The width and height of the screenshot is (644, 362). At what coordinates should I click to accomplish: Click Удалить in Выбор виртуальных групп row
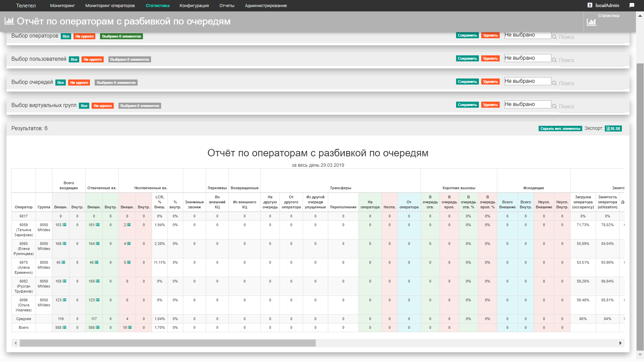[490, 105]
